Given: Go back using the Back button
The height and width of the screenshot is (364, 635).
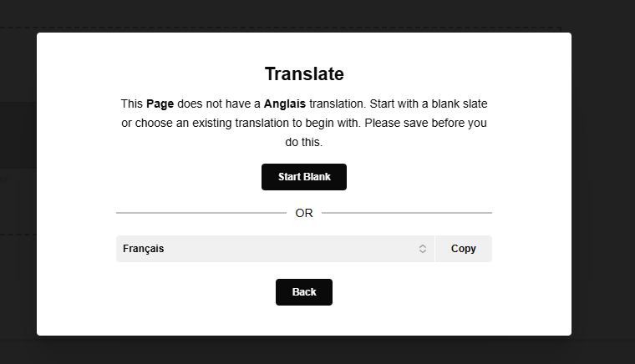Looking at the screenshot, I should [x=304, y=292].
